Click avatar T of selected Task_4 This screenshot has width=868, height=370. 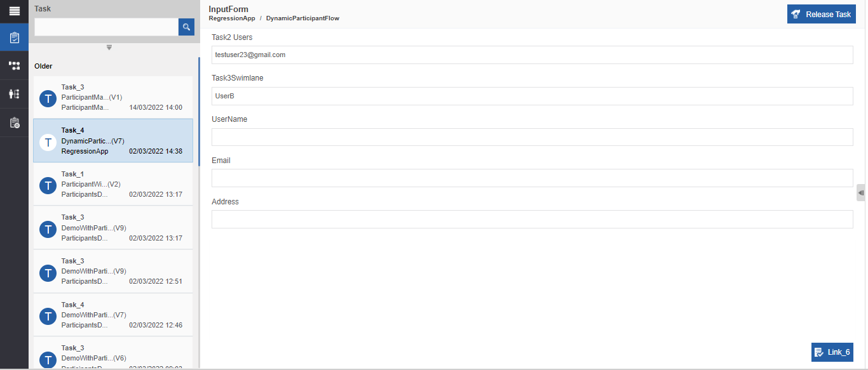(48, 142)
